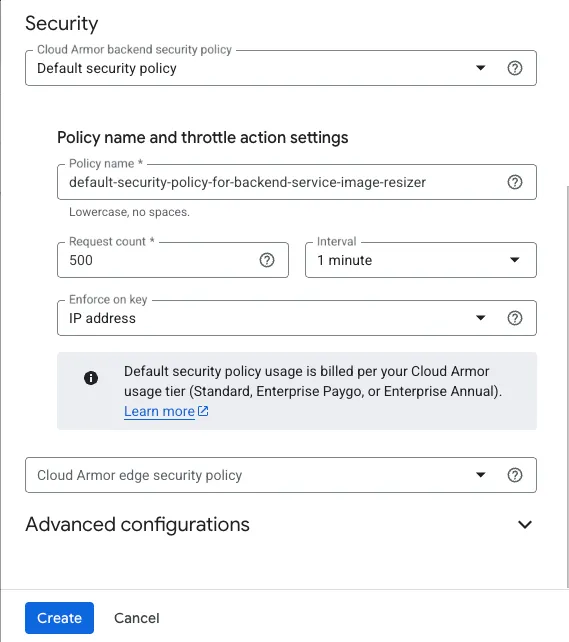
Task: Expand the Advanced configurations section
Action: (281, 524)
